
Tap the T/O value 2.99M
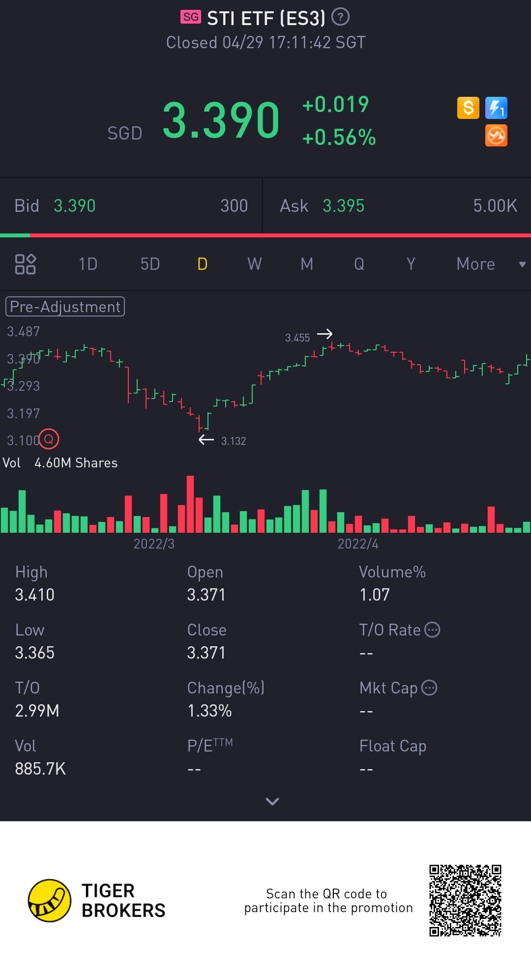coord(37,711)
